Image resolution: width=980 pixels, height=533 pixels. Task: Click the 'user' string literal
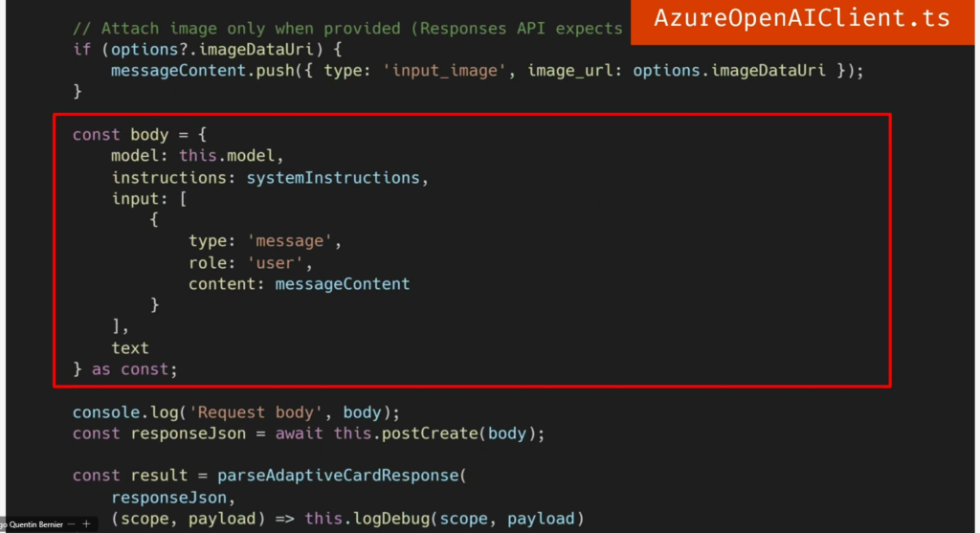(279, 262)
